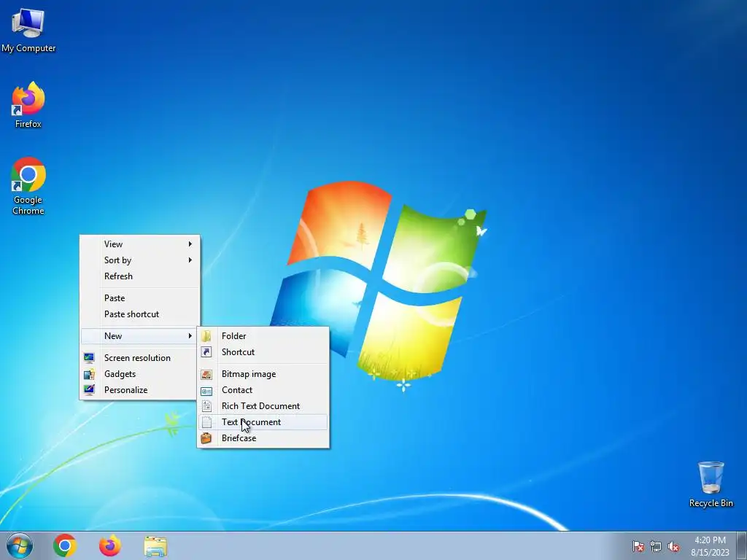Open Windows Explorer from the taskbar

(155, 546)
